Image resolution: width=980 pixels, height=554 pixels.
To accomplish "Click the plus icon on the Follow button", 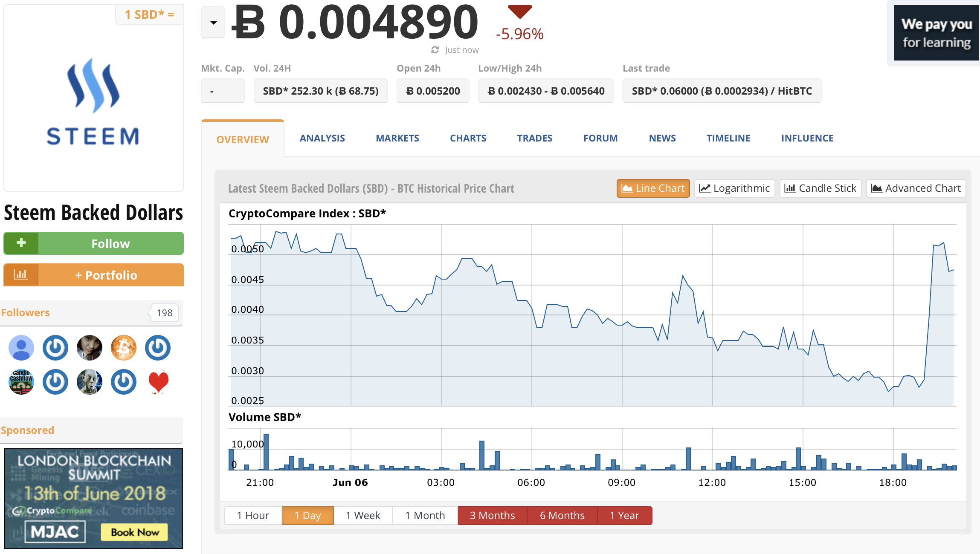I will (21, 243).
